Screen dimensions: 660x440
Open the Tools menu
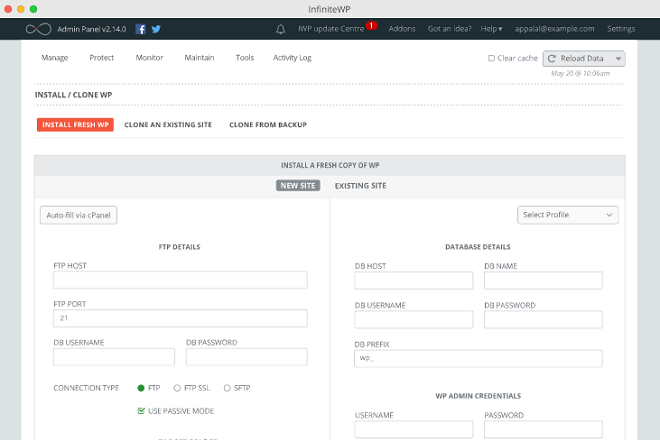point(245,58)
